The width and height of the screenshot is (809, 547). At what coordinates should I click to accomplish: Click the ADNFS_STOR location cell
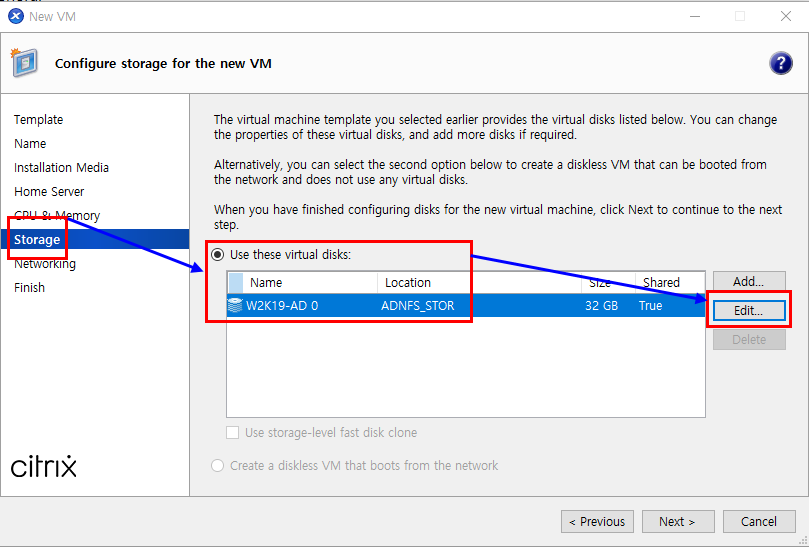click(x=418, y=306)
